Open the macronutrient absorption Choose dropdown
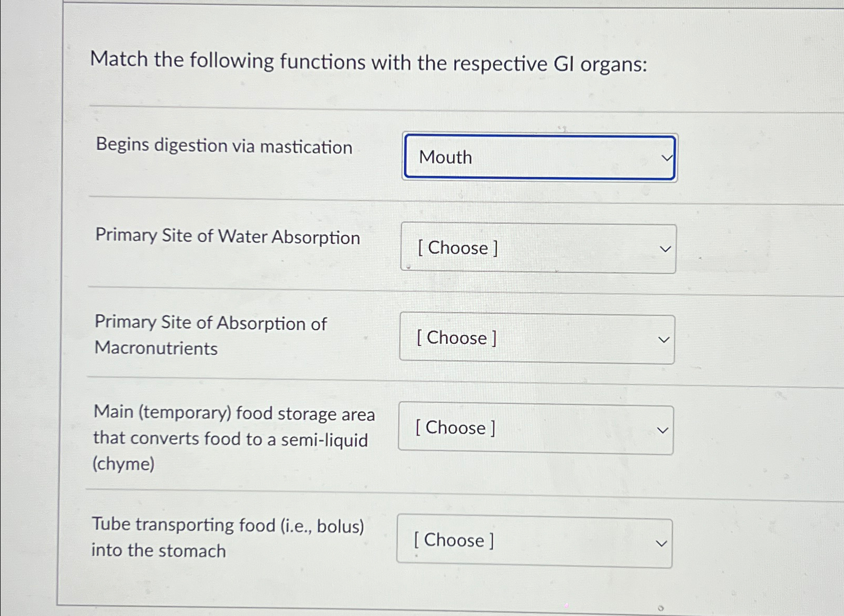The width and height of the screenshot is (844, 616). point(536,339)
